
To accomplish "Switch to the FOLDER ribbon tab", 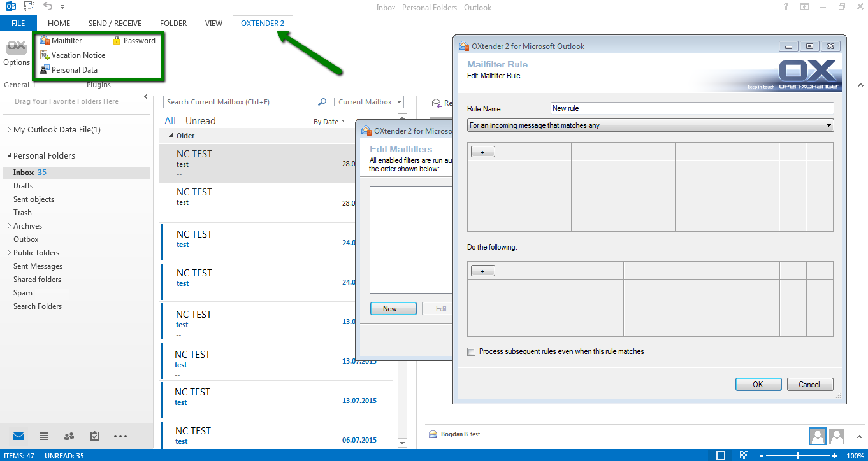I will 173,24.
